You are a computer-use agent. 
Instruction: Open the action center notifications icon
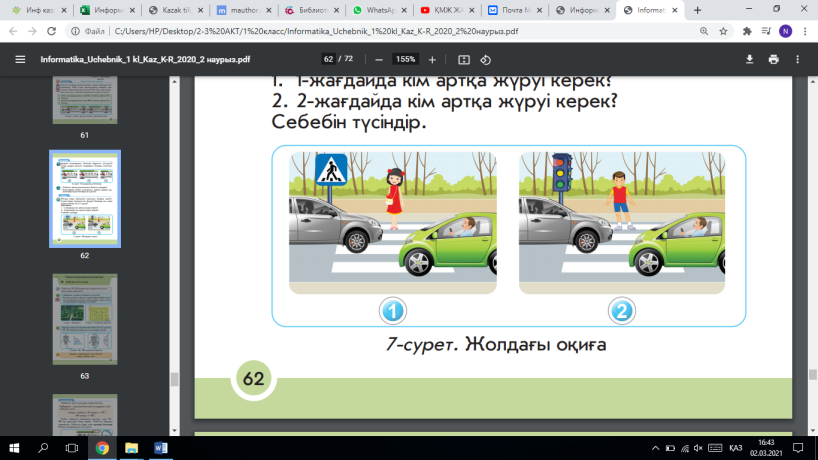tap(798, 448)
